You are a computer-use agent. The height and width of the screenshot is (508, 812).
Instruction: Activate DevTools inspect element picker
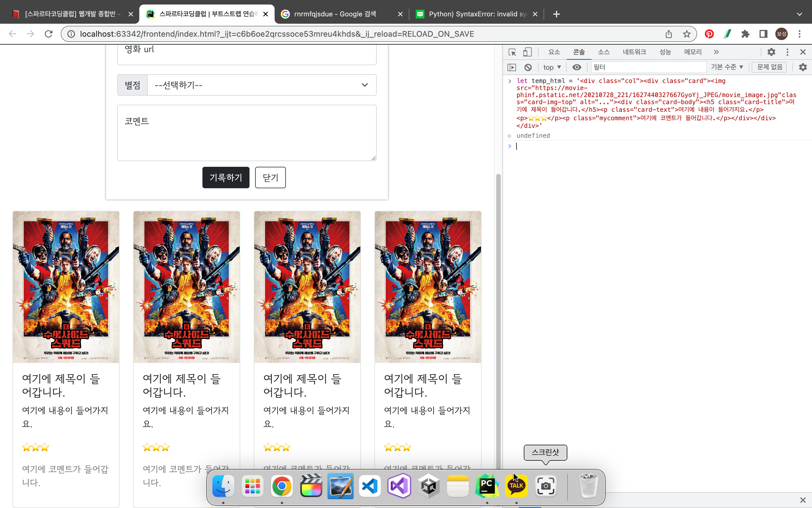512,52
